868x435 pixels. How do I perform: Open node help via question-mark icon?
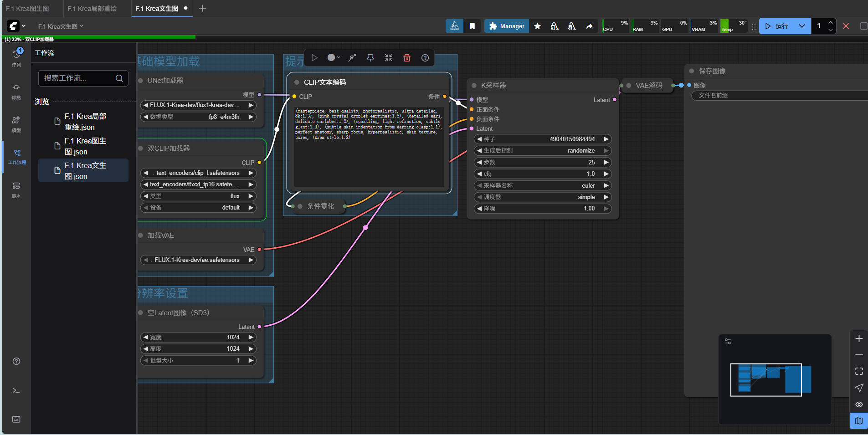pyautogui.click(x=425, y=58)
